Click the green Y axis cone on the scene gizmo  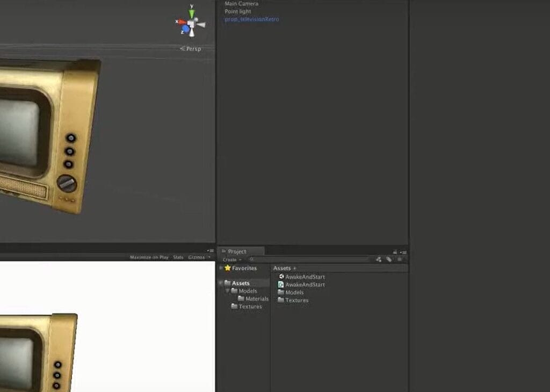192,13
